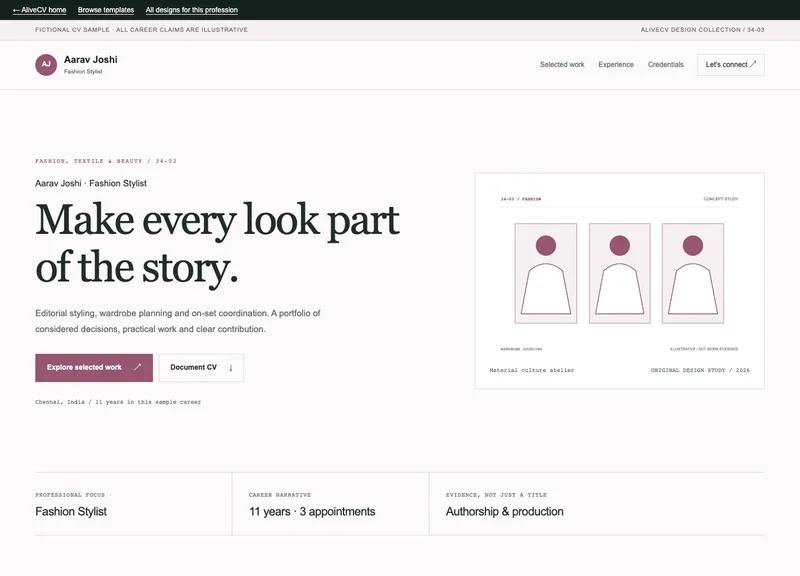Click the 'PROFESSIONAL FOCUS' label
Screen dimensions: 800x576
point(70,495)
